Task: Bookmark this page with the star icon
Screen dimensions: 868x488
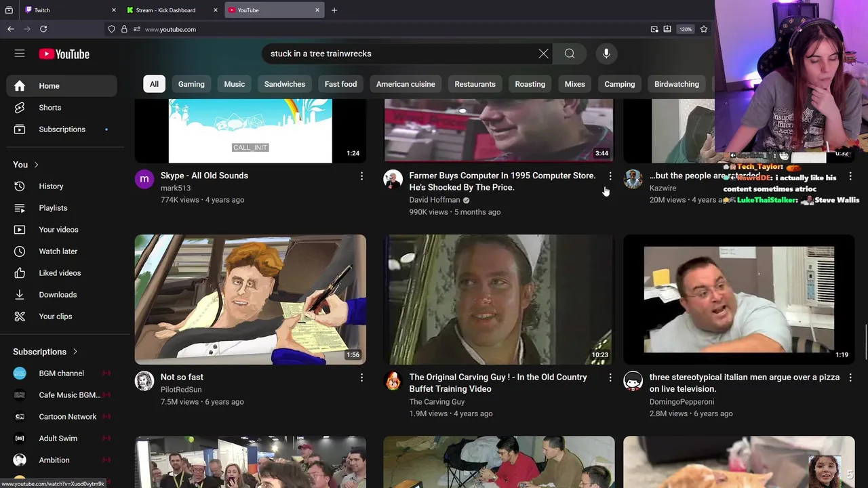Action: 704,29
